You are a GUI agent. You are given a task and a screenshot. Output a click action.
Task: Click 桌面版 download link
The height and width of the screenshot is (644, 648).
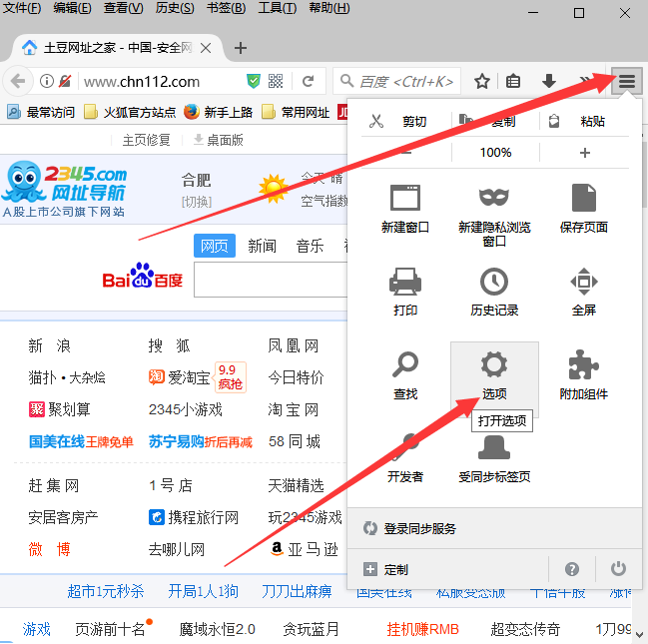(219, 140)
